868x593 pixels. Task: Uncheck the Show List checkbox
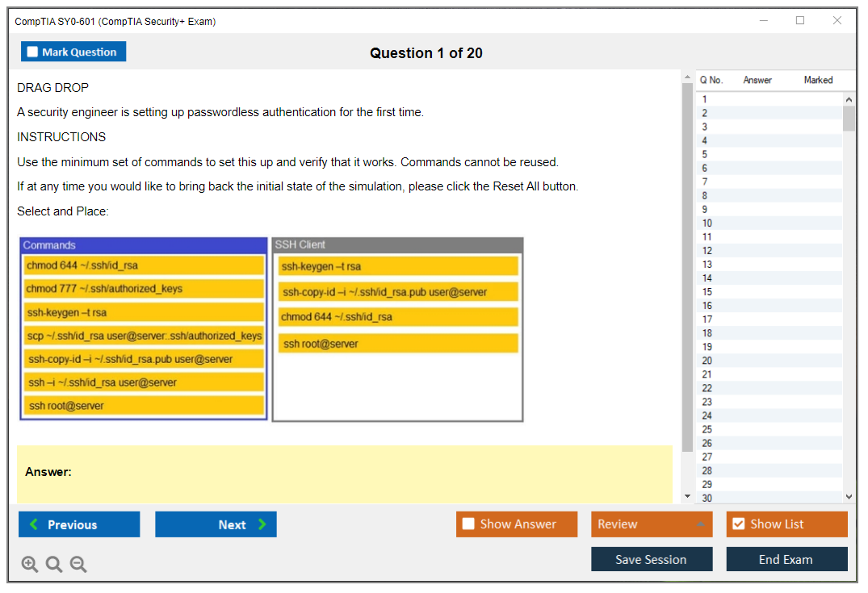(x=738, y=524)
